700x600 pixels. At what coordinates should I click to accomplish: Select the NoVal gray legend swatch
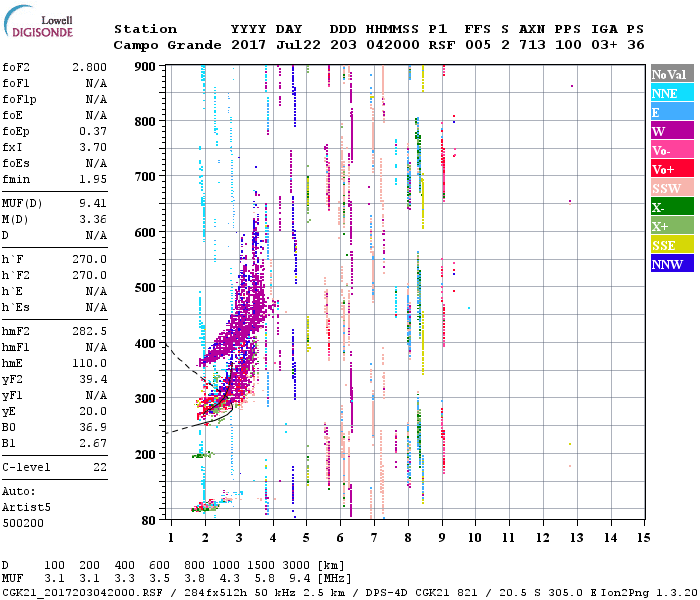(671, 74)
